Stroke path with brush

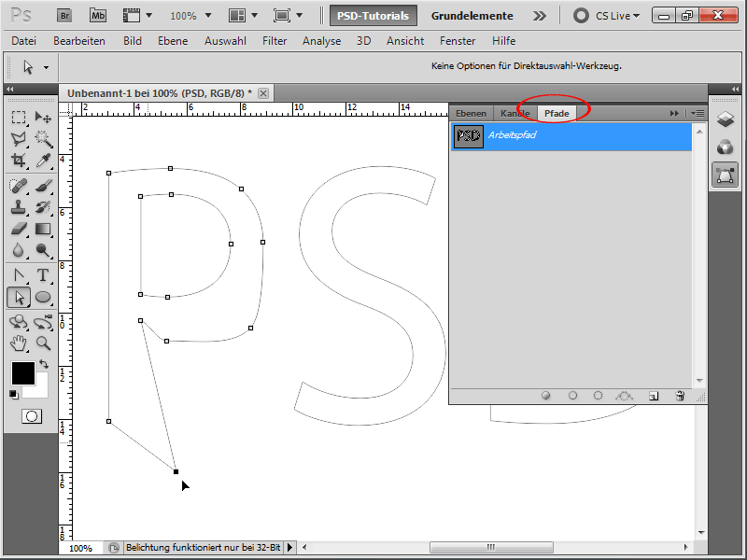572,396
